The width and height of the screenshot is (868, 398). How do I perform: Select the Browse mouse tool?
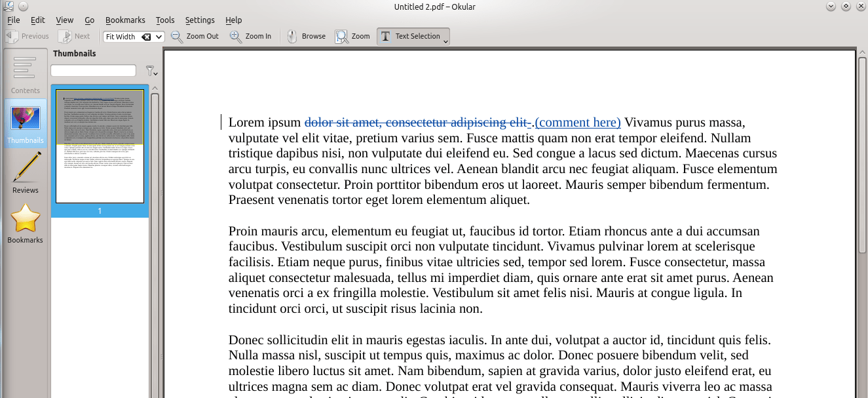click(x=306, y=37)
